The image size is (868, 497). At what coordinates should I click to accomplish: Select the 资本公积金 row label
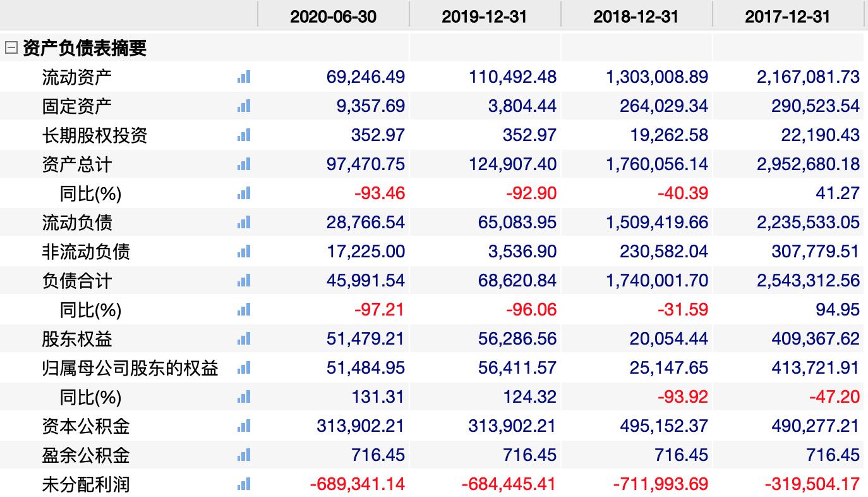tap(86, 426)
